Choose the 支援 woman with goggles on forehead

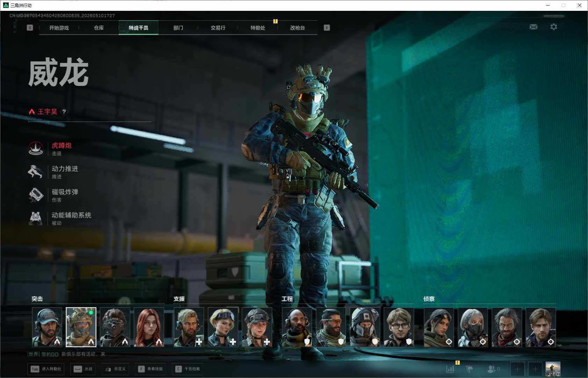(x=223, y=327)
